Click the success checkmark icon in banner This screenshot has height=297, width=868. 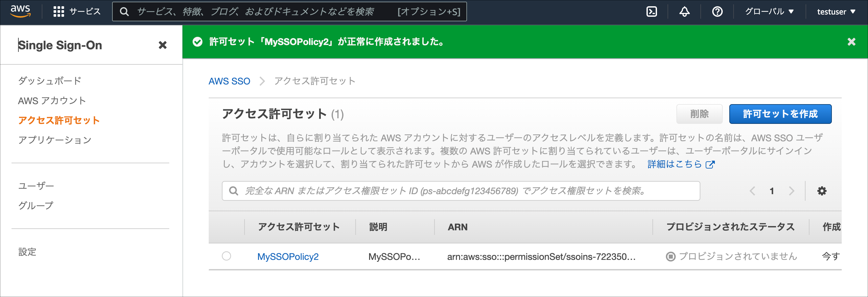[198, 42]
